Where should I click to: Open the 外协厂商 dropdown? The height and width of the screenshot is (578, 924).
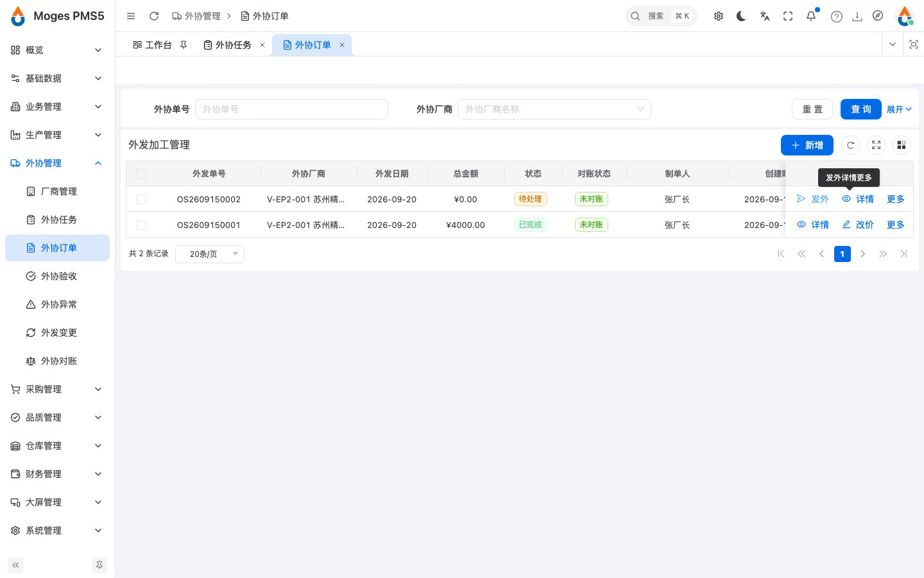point(554,109)
